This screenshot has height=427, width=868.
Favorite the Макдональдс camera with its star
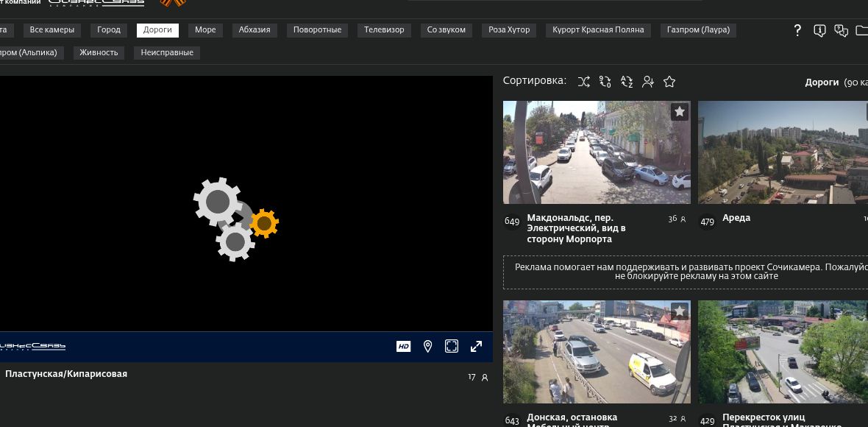680,112
